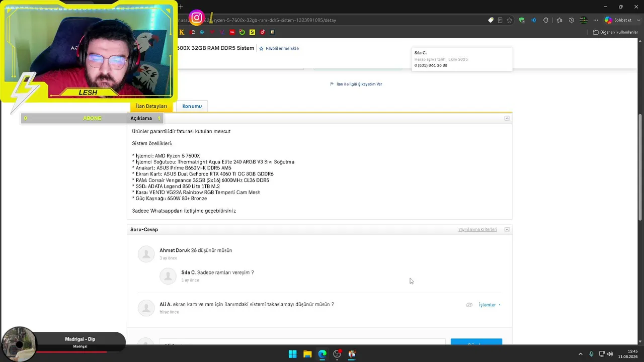
Task: Click reply text 'Sadece ramları vereyim ?'
Action: pos(225,273)
